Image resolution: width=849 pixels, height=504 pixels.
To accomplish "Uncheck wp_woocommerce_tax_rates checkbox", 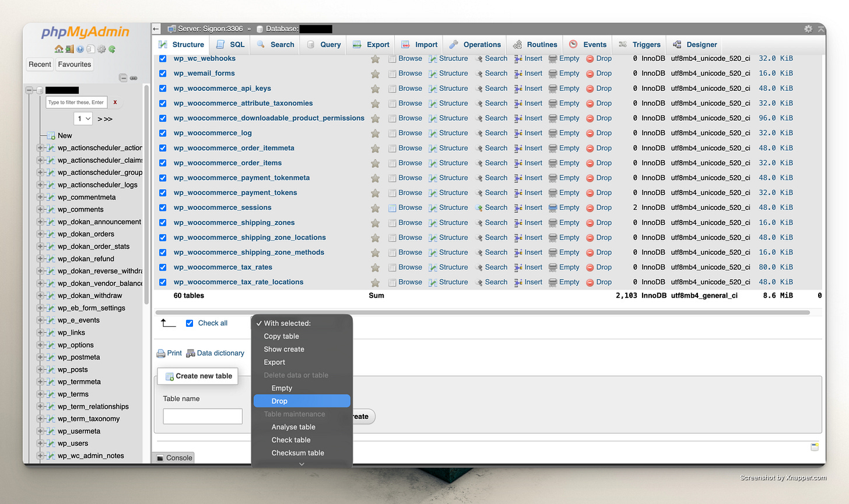I will pos(163,267).
